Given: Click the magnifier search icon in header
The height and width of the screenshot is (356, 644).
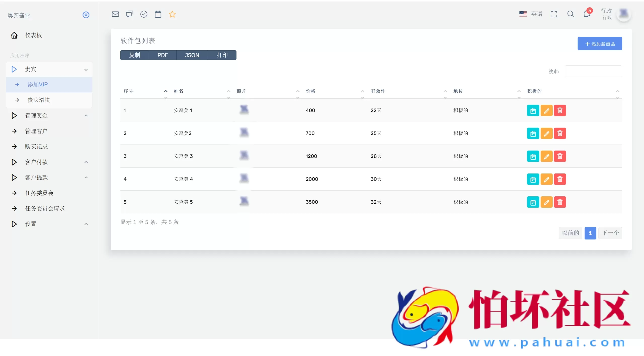Looking at the screenshot, I should [571, 14].
